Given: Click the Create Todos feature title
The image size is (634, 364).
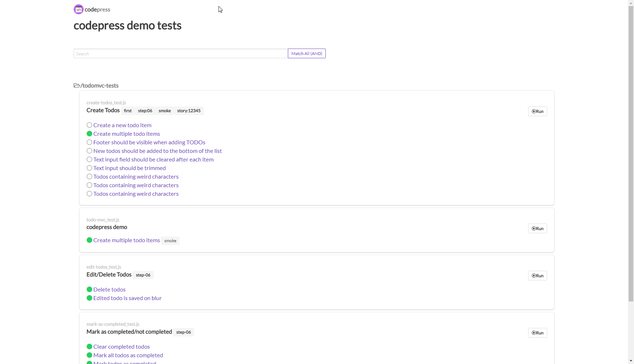Looking at the screenshot, I should (103, 110).
